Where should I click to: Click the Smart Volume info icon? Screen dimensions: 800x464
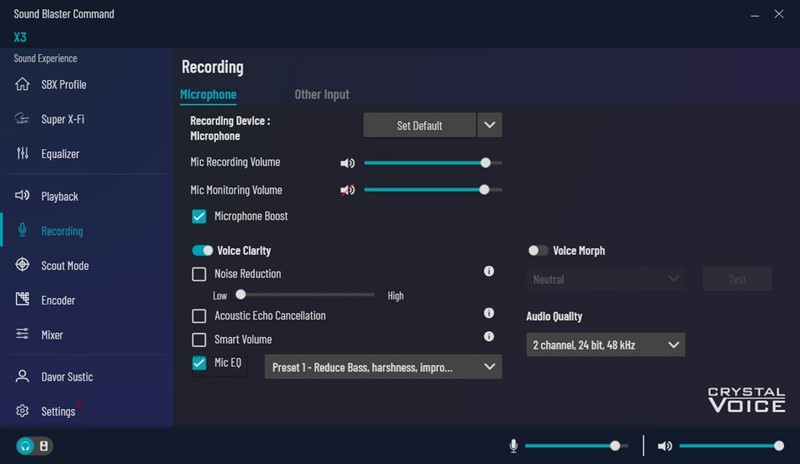click(489, 337)
